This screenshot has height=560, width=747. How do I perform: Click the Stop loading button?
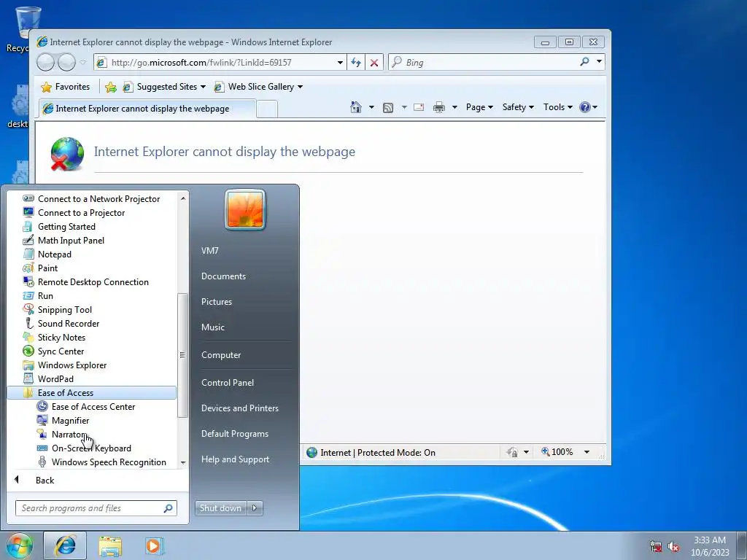374,63
